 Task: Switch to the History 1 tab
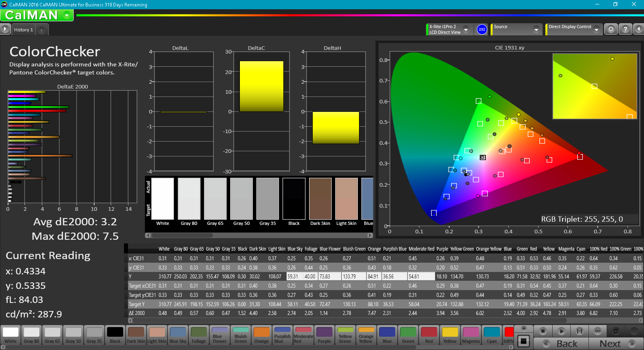coord(23,30)
